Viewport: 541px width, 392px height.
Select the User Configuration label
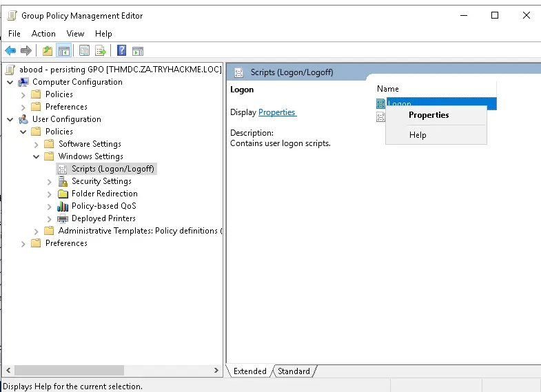(67, 119)
